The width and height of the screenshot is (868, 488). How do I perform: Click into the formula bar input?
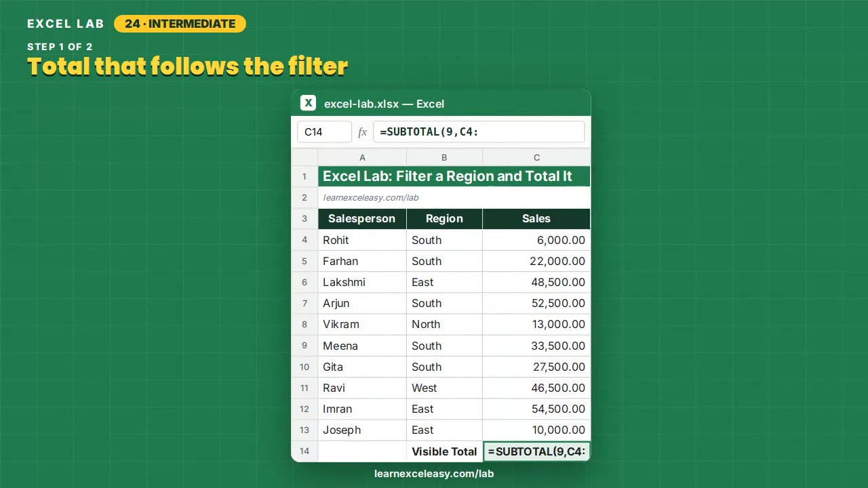click(479, 132)
